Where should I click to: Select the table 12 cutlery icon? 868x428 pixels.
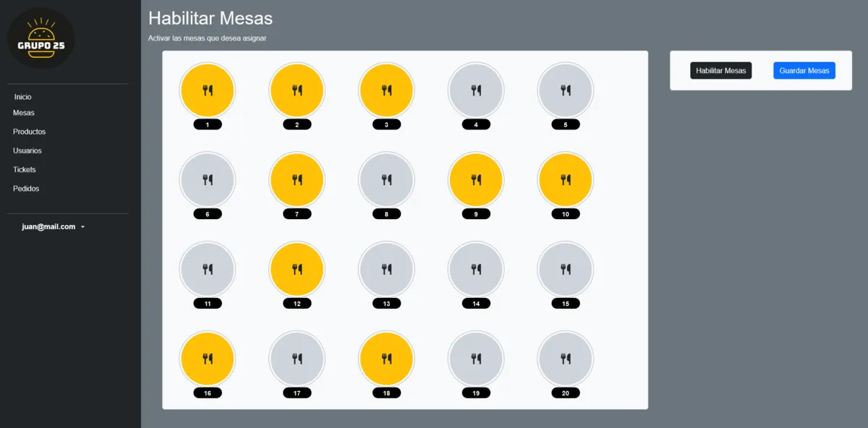297,270
